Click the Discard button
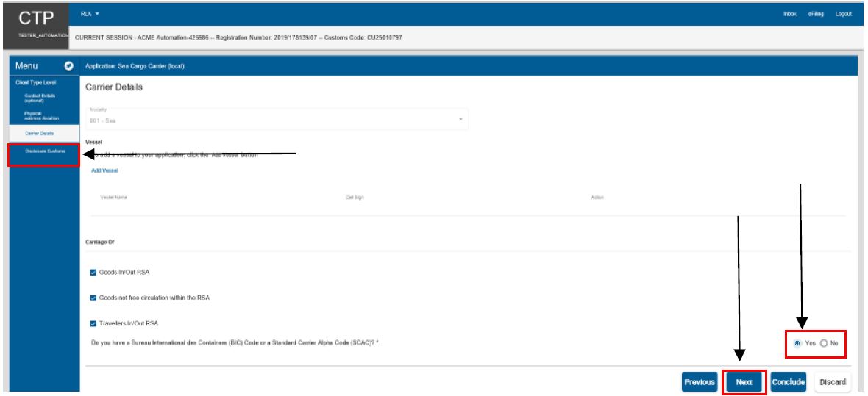Screen dimensions: 868x396 point(833,382)
